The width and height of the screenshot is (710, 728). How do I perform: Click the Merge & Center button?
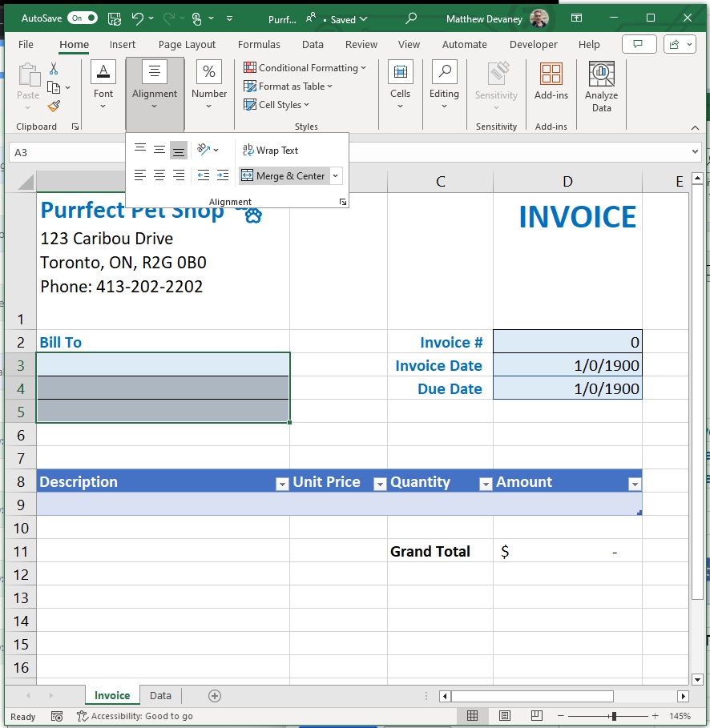[284, 175]
